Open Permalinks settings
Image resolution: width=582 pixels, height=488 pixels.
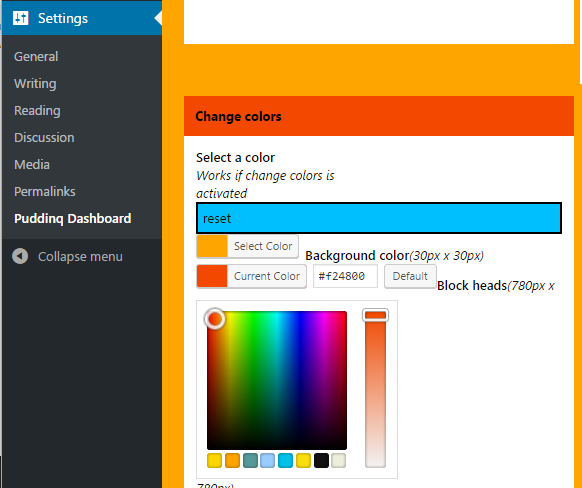click(45, 191)
